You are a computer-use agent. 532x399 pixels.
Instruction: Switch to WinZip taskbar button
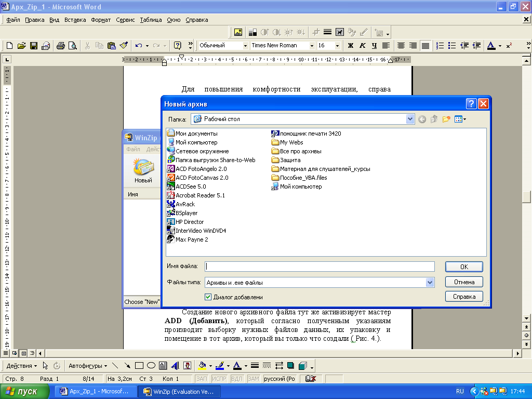[x=179, y=392]
